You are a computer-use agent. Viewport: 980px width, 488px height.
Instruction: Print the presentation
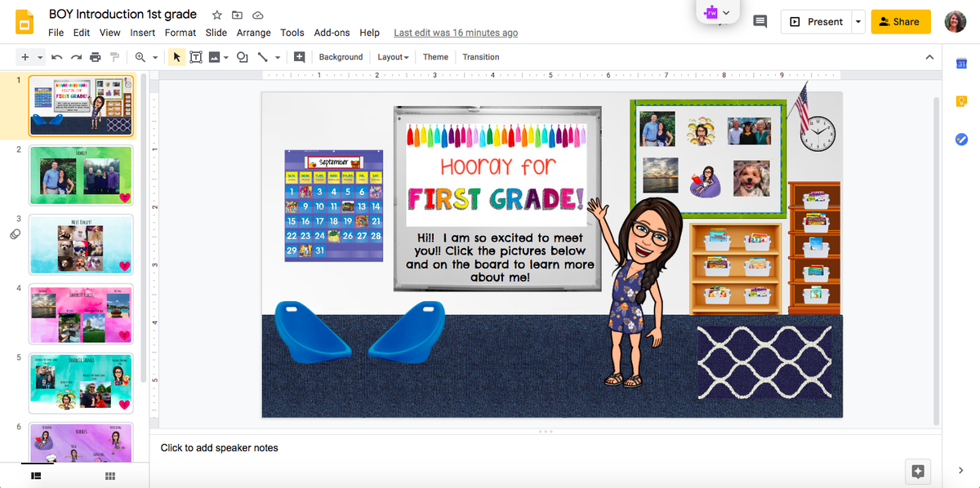click(x=96, y=57)
